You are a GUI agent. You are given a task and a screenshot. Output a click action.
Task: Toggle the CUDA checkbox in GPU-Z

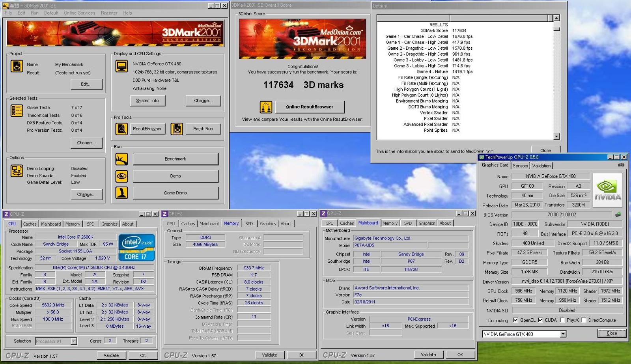point(540,320)
